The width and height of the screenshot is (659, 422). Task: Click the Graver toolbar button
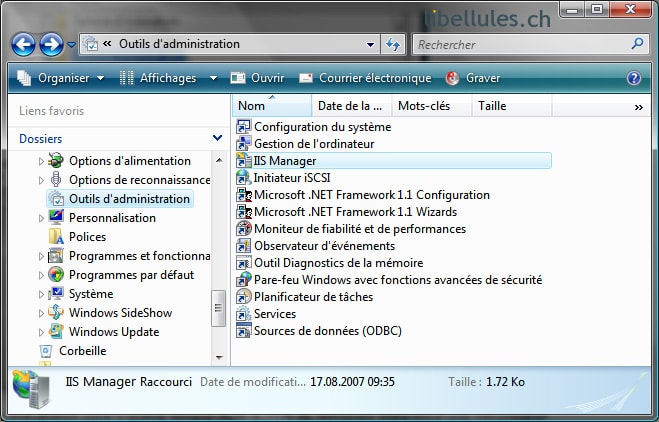(473, 78)
